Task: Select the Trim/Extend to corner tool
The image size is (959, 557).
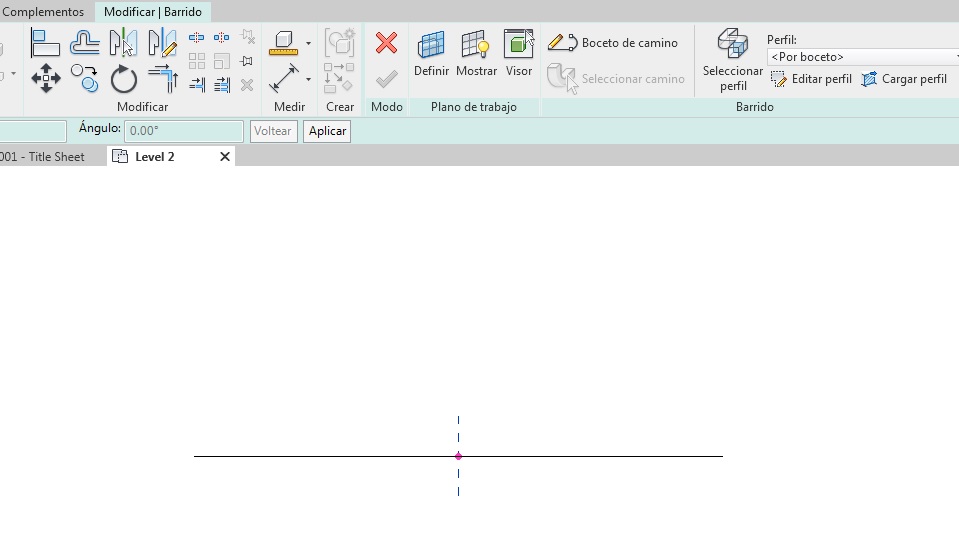Action: tap(162, 78)
